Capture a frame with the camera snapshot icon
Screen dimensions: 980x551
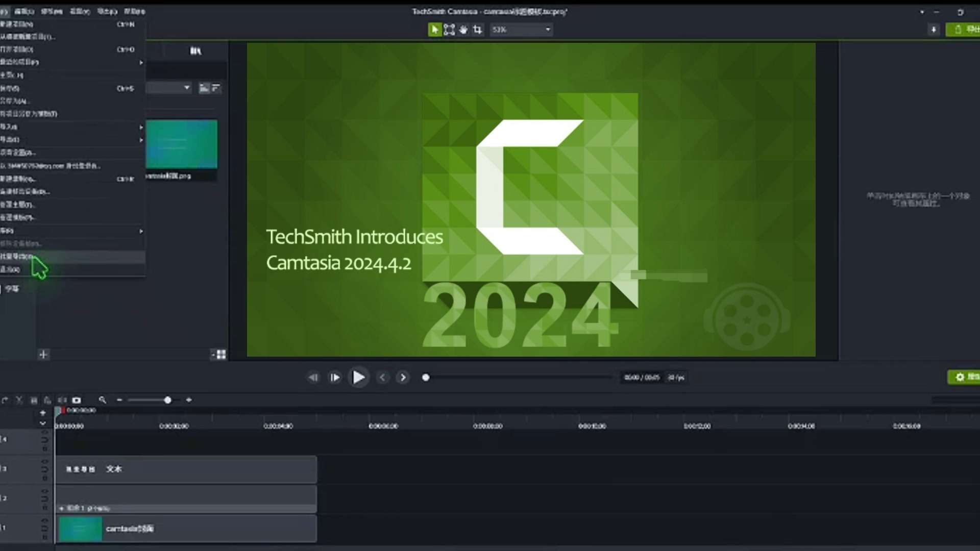(77, 400)
